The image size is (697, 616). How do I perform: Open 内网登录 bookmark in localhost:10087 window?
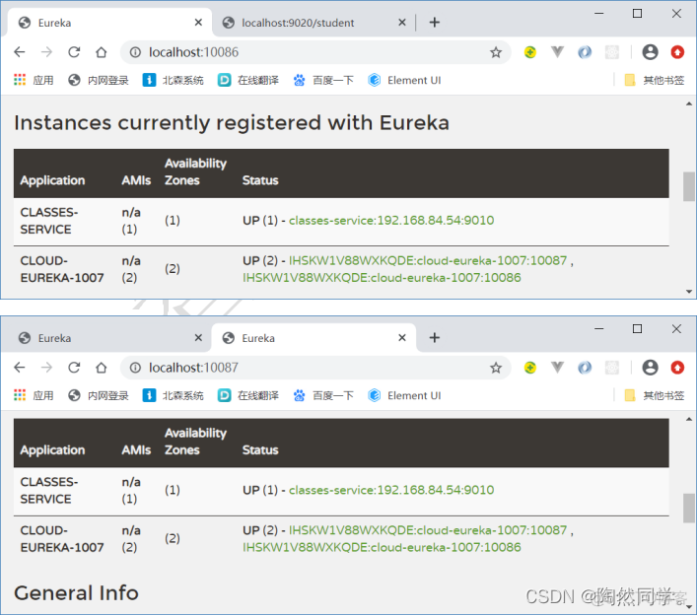[x=99, y=395]
